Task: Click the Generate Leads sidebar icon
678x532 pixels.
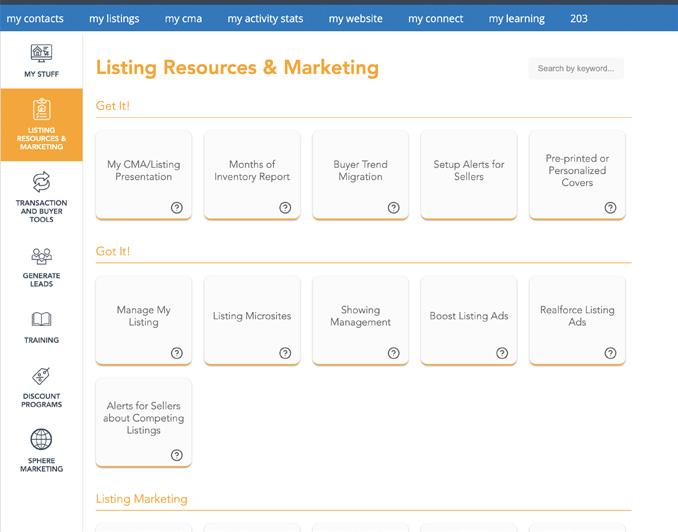Action: tap(41, 256)
